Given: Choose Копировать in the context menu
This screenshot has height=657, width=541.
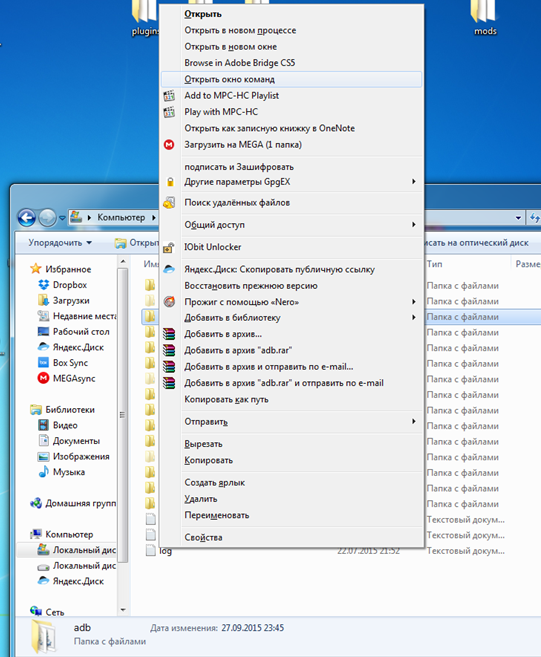Looking at the screenshot, I should (x=291, y=460).
